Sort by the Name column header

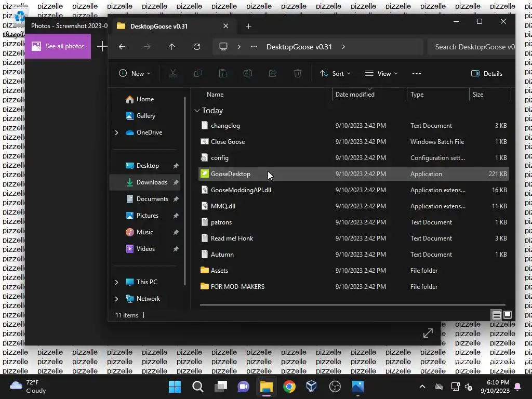215,95
